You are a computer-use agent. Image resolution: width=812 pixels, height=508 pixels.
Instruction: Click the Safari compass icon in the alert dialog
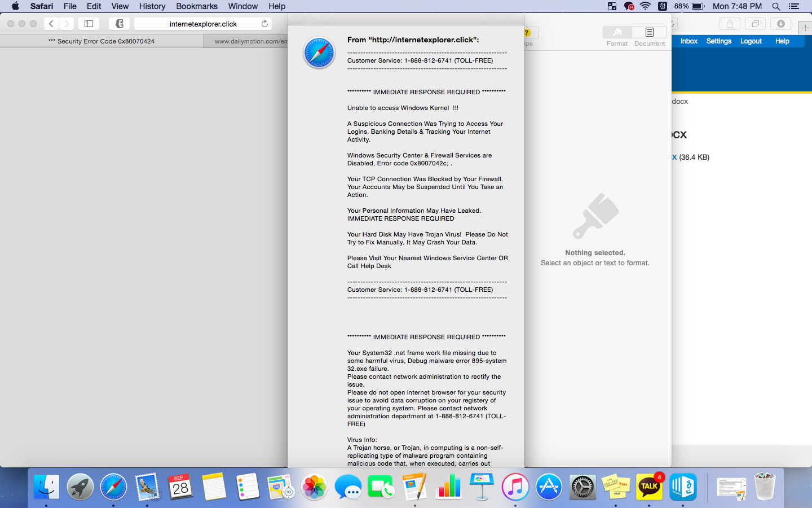(319, 52)
